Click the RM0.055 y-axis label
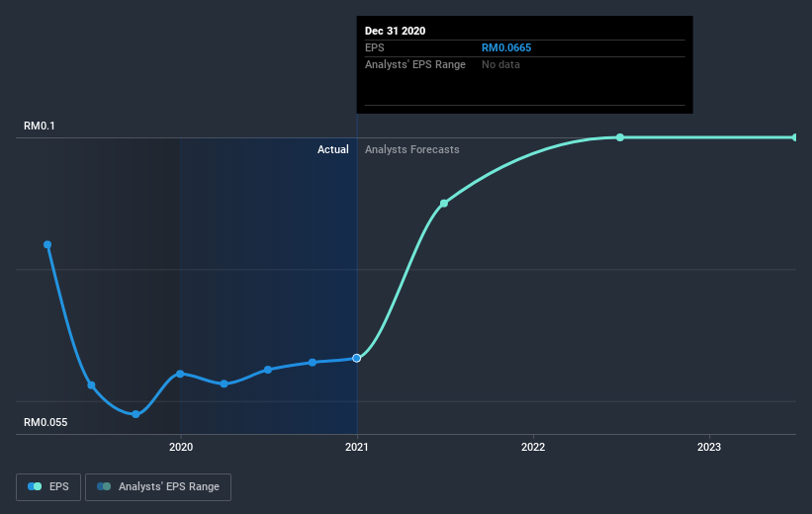812x514 pixels. 46,422
